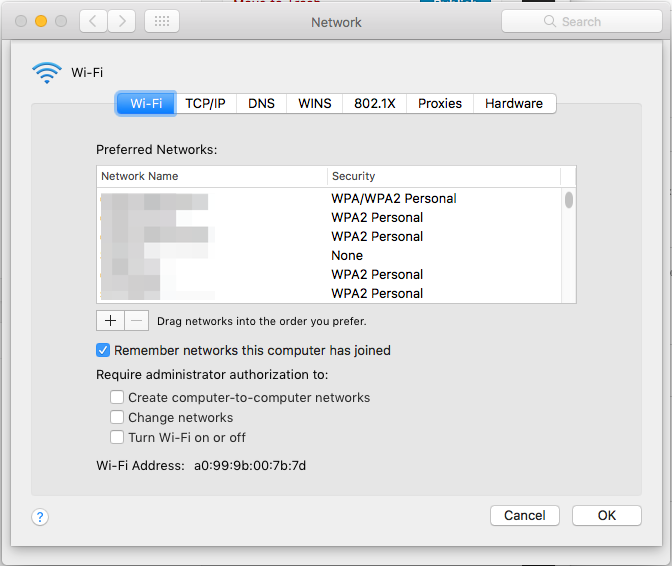Go to the Hardware tab
This screenshot has width=672, height=566.
pyautogui.click(x=514, y=103)
